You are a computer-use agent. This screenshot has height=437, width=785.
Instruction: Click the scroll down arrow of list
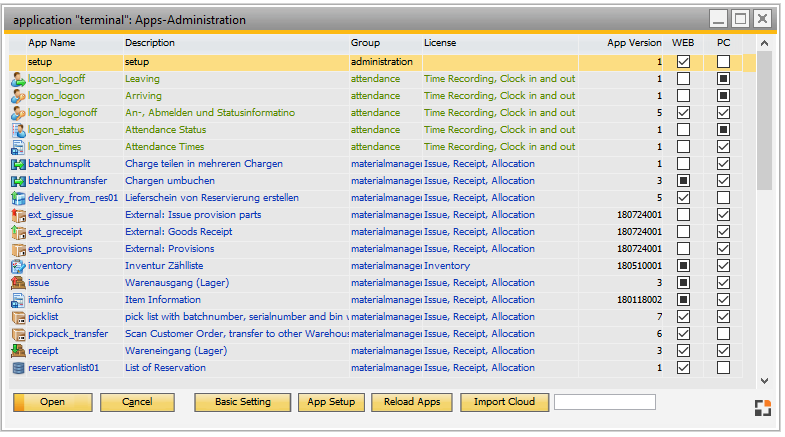[764, 381]
